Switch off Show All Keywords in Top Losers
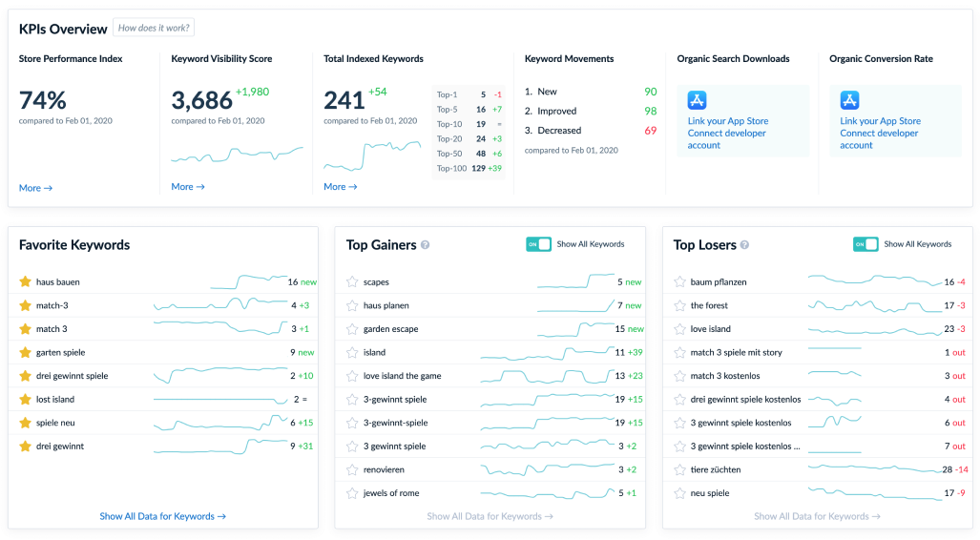This screenshot has width=980, height=540. [865, 244]
